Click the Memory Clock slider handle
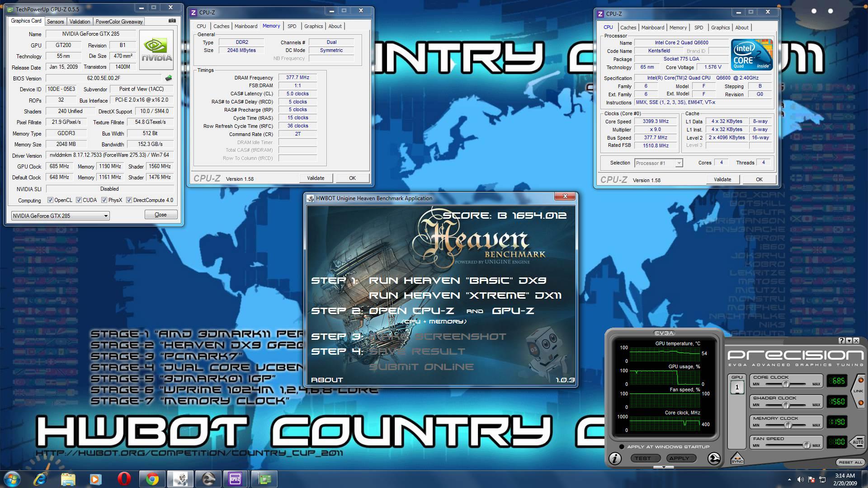The image size is (868, 488). point(788,425)
